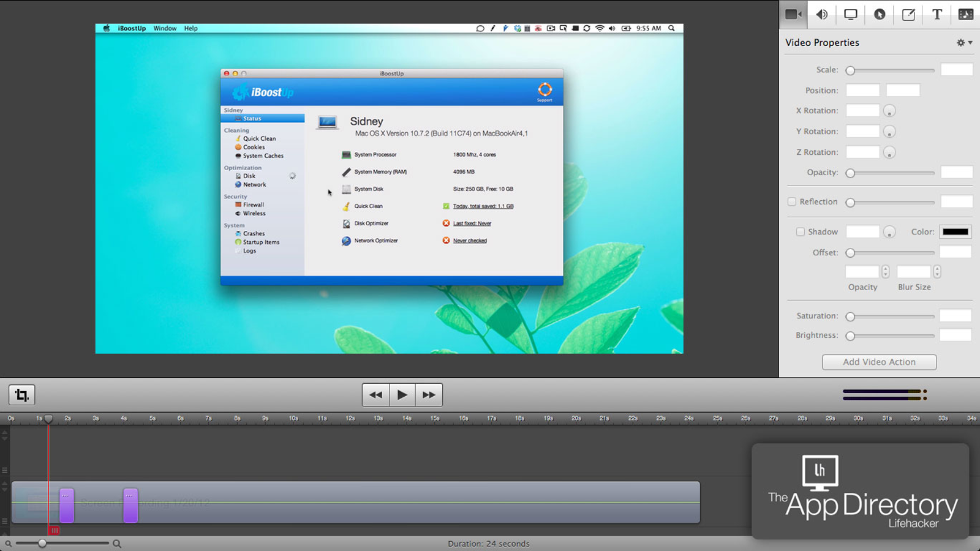This screenshot has width=980, height=551.
Task: Open the iBoostUp menu in preview
Action: click(132, 28)
